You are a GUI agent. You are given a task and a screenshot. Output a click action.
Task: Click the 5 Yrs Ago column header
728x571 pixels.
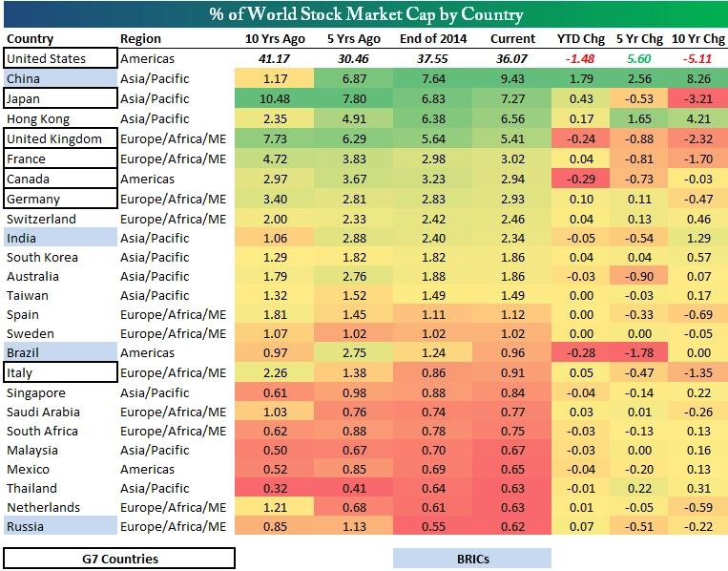click(354, 38)
